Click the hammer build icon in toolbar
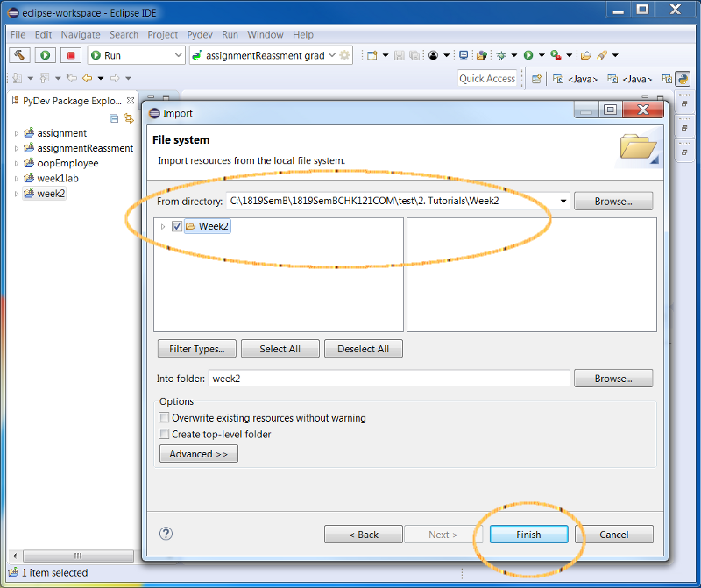 20,55
